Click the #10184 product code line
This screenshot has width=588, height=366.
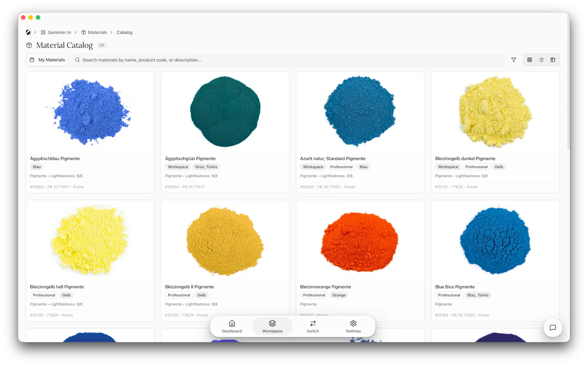click(x=462, y=315)
